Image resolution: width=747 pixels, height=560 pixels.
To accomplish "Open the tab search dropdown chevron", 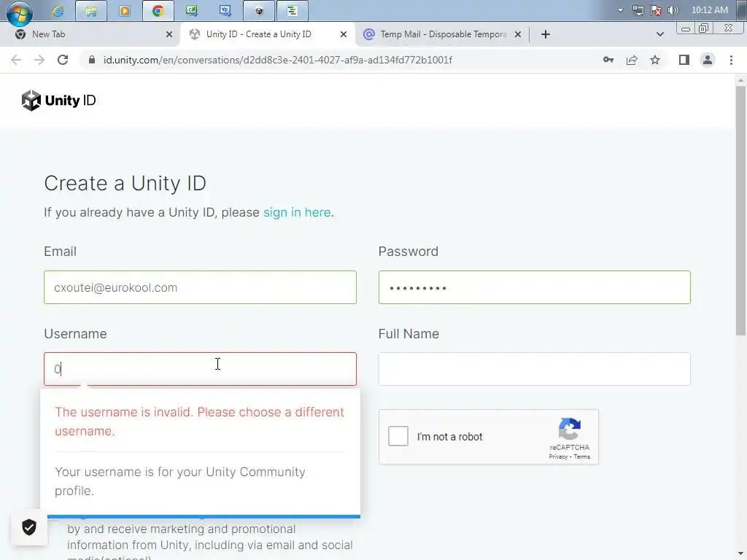I will pyautogui.click(x=659, y=34).
